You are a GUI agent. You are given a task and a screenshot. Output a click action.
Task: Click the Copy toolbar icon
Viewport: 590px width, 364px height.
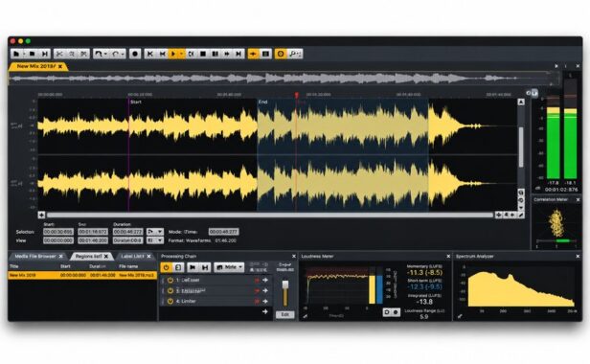pos(72,54)
